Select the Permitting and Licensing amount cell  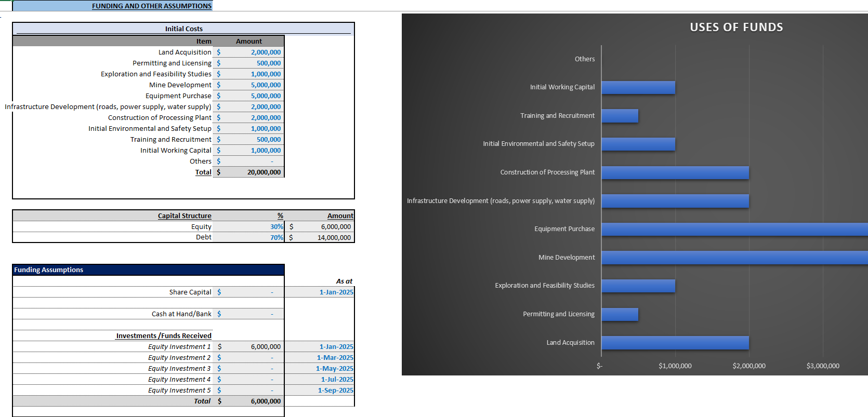coord(248,63)
